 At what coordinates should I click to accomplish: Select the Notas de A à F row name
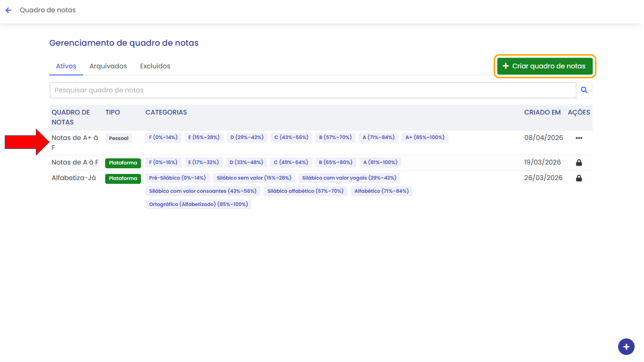[x=75, y=162]
